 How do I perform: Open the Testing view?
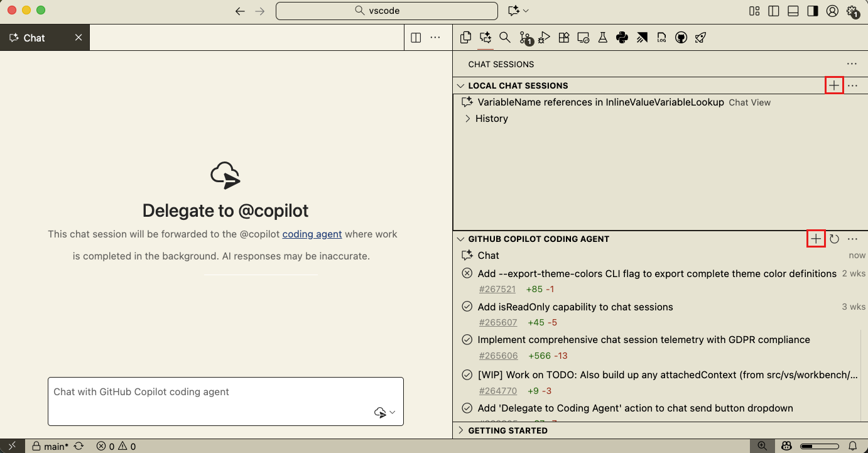[603, 38]
